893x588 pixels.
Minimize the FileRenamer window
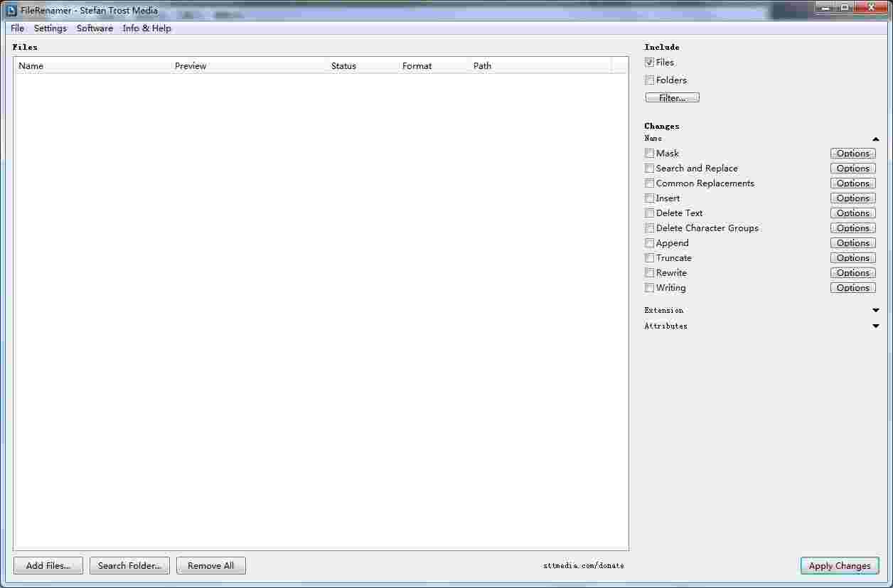click(x=825, y=8)
